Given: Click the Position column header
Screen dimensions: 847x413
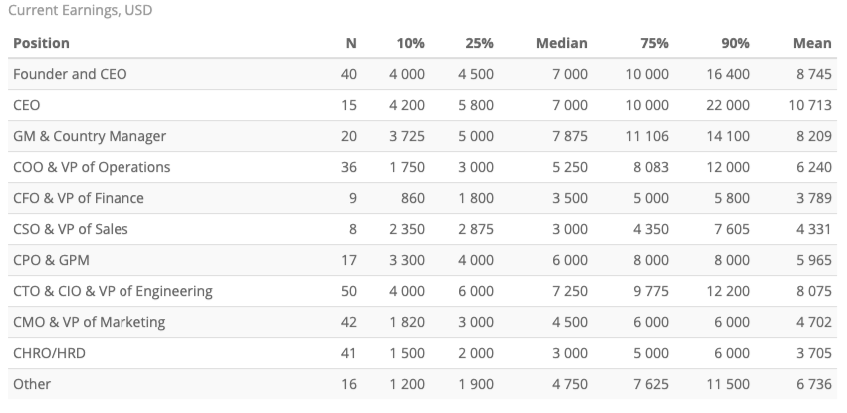Looking at the screenshot, I should click(x=41, y=43).
